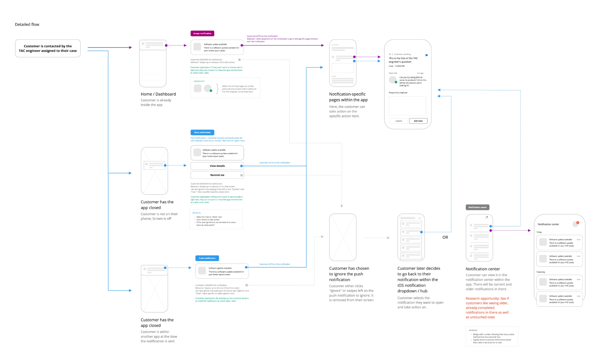This screenshot has width=602, height=364.
Task: Click icon in first Today notification card
Action: click(543, 242)
